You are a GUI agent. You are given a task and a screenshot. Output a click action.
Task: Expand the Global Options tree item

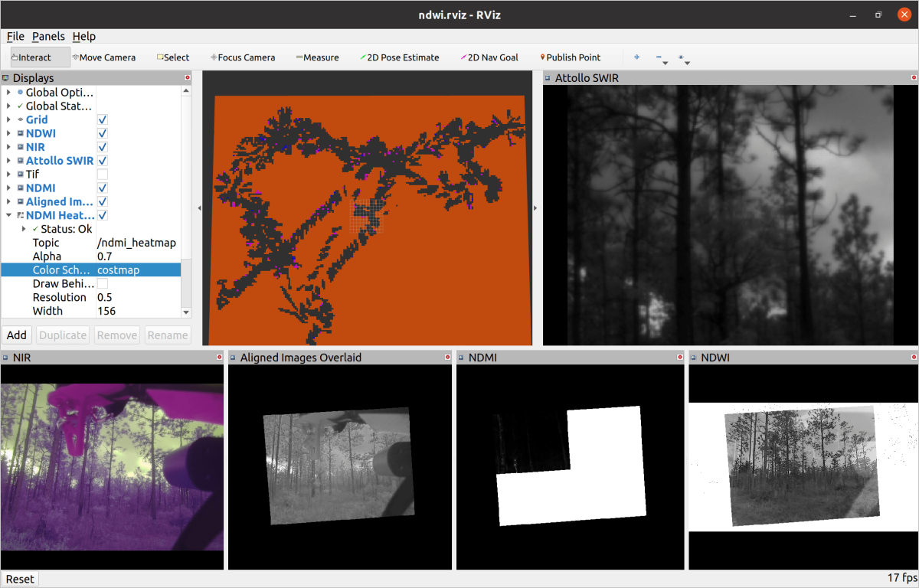[x=9, y=93]
